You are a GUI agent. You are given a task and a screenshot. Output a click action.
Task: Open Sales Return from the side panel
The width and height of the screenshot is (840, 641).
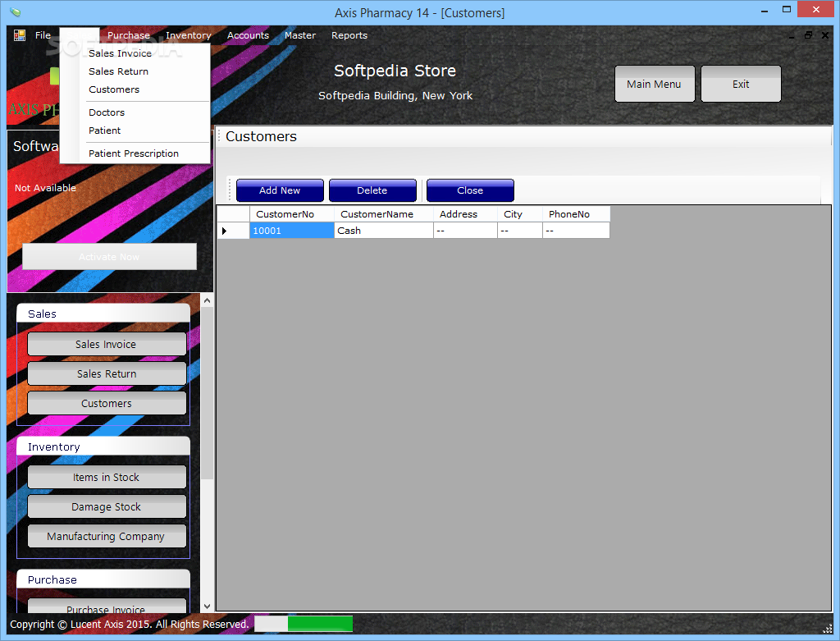pyautogui.click(x=107, y=373)
